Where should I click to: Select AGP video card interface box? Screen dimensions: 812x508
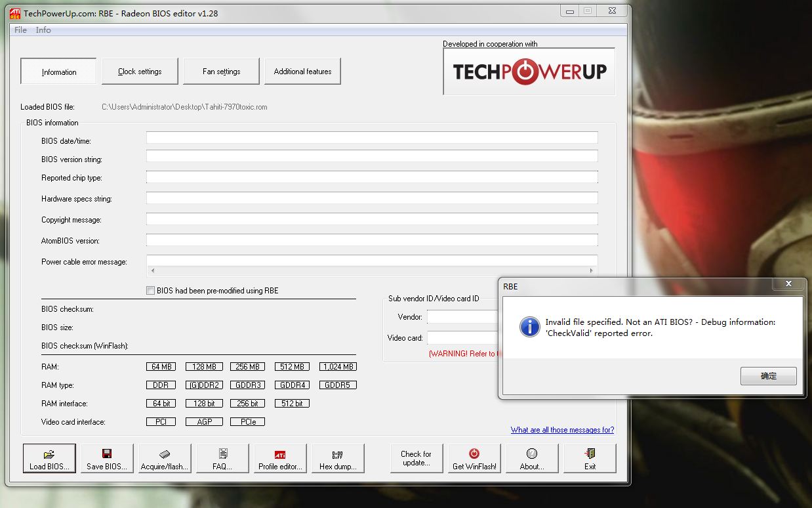click(205, 422)
